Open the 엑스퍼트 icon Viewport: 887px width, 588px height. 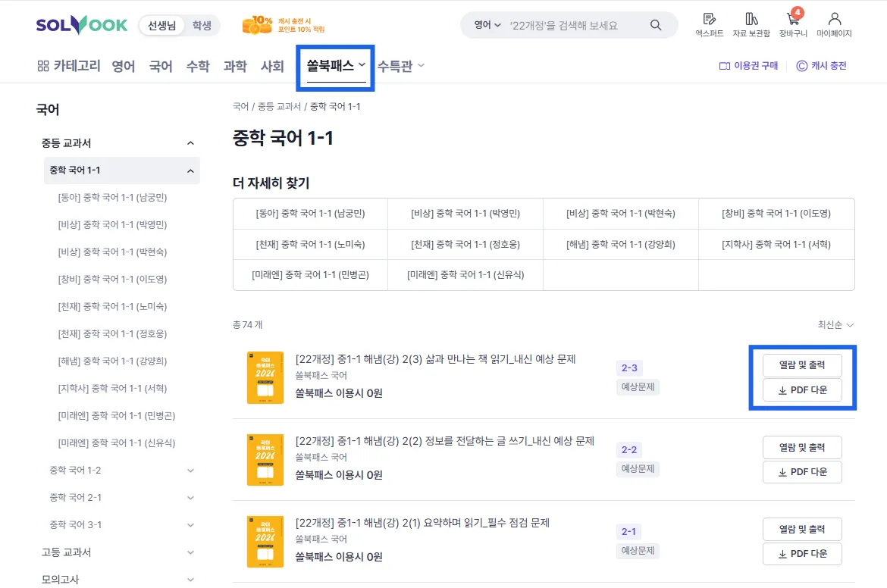(x=710, y=25)
